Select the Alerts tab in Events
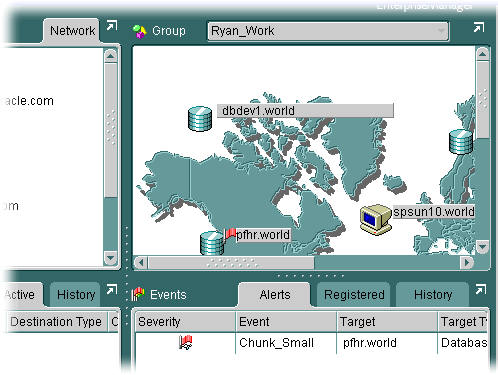 click(x=275, y=295)
